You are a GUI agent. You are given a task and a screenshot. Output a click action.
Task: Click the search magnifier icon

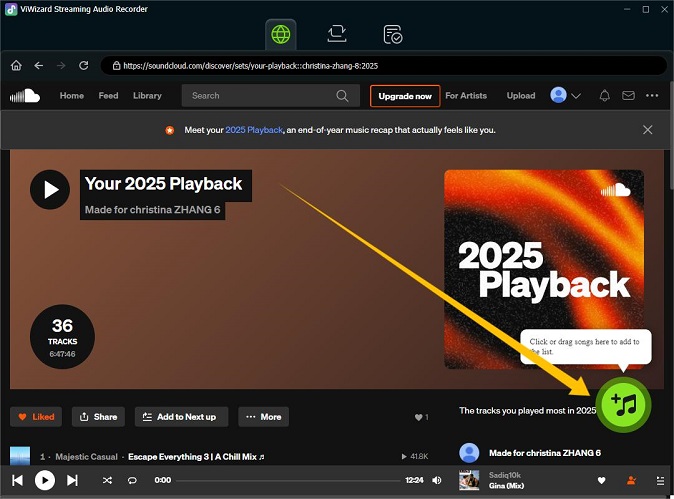pyautogui.click(x=342, y=95)
